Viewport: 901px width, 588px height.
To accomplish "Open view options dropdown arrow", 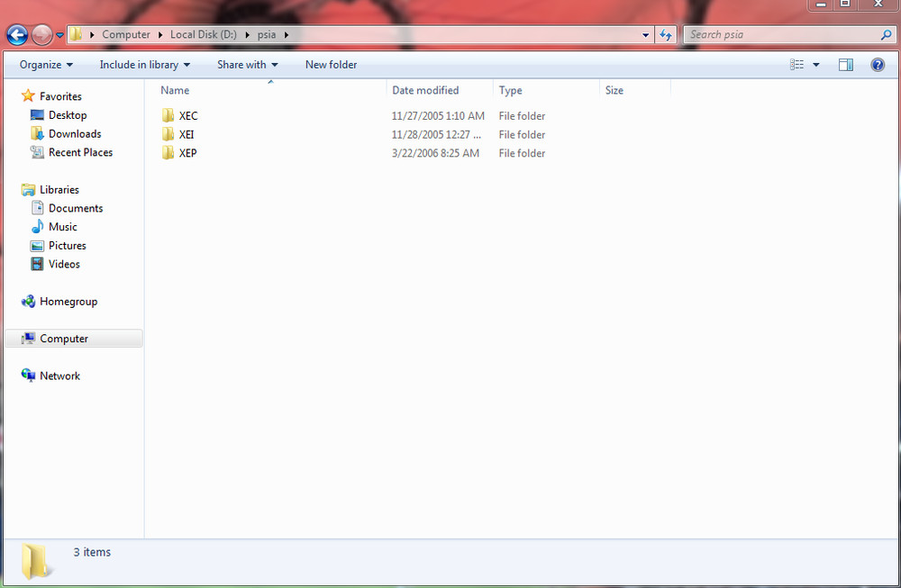I will point(816,65).
